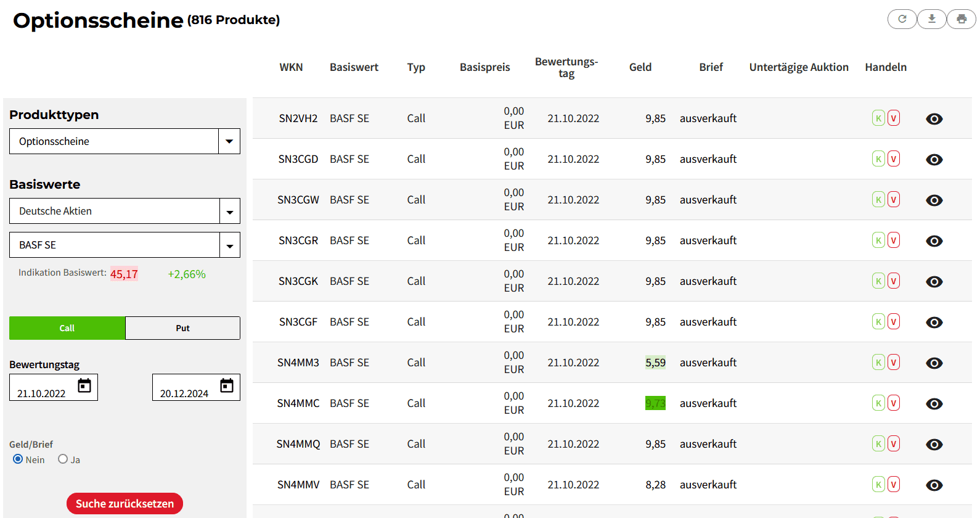Open the SN4MMC product link
This screenshot has width=980, height=518.
pyautogui.click(x=298, y=403)
